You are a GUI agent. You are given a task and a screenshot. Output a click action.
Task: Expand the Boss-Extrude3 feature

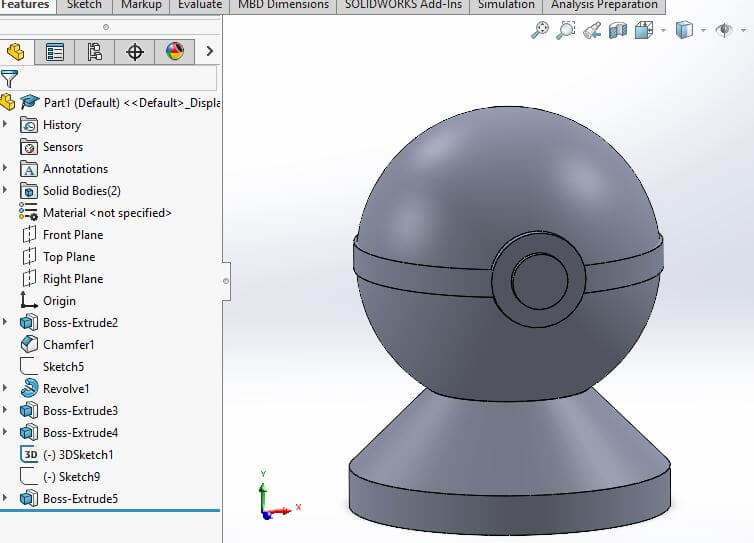point(5,410)
